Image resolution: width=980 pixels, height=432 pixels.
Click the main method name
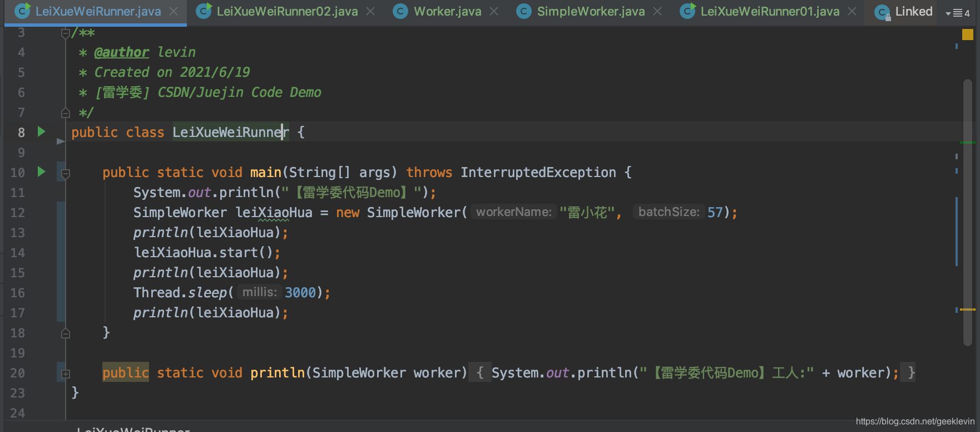266,173
